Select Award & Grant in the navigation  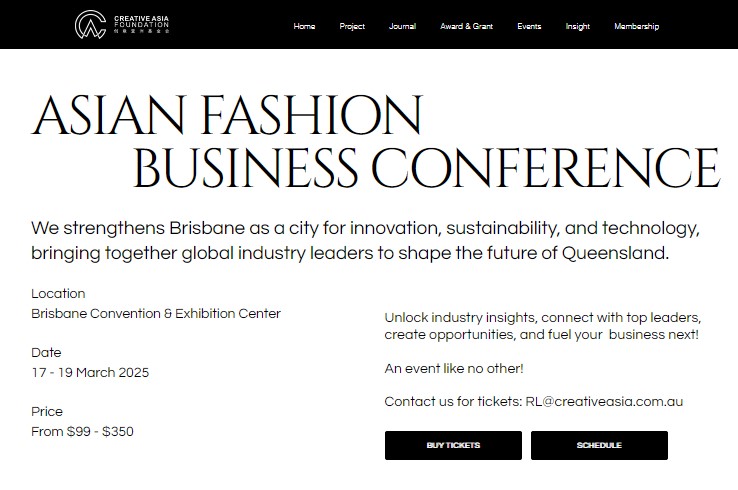(466, 26)
